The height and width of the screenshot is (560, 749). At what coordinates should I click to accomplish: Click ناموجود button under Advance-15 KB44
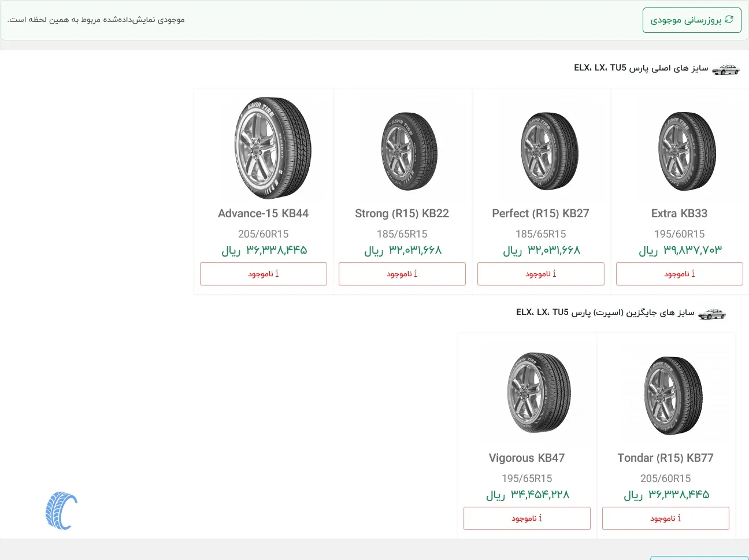coord(264,274)
